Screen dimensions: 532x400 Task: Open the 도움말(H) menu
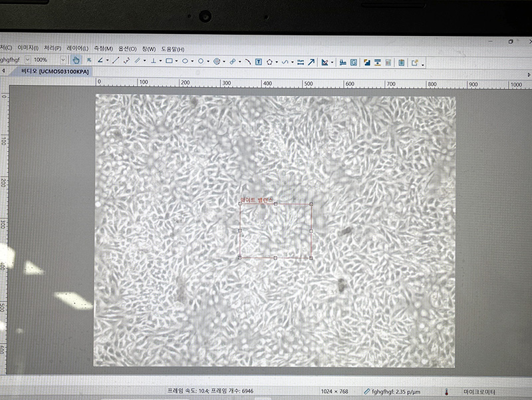coord(173,49)
